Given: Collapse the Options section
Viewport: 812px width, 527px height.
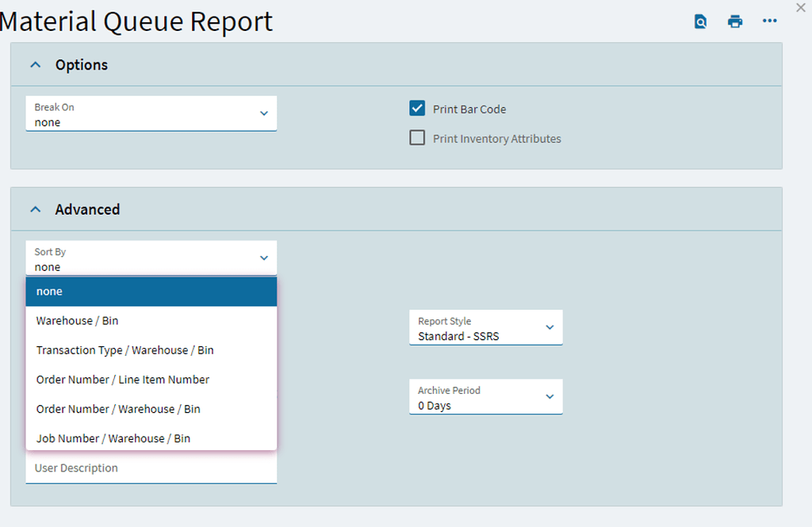Looking at the screenshot, I should [x=35, y=64].
